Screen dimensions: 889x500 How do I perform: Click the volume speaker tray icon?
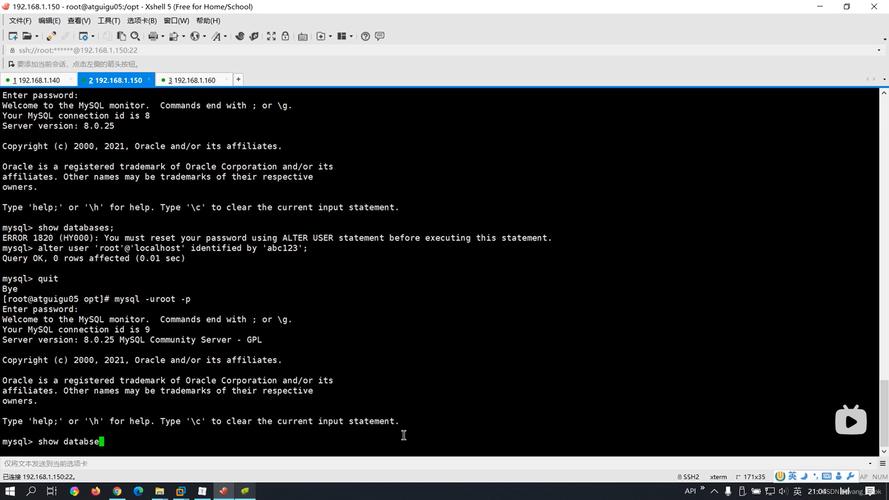pos(783,491)
